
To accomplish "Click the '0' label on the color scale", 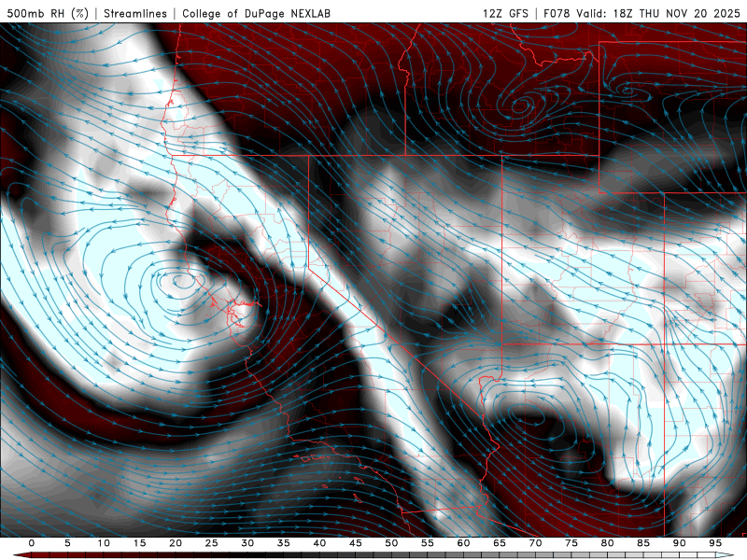I will [32, 543].
